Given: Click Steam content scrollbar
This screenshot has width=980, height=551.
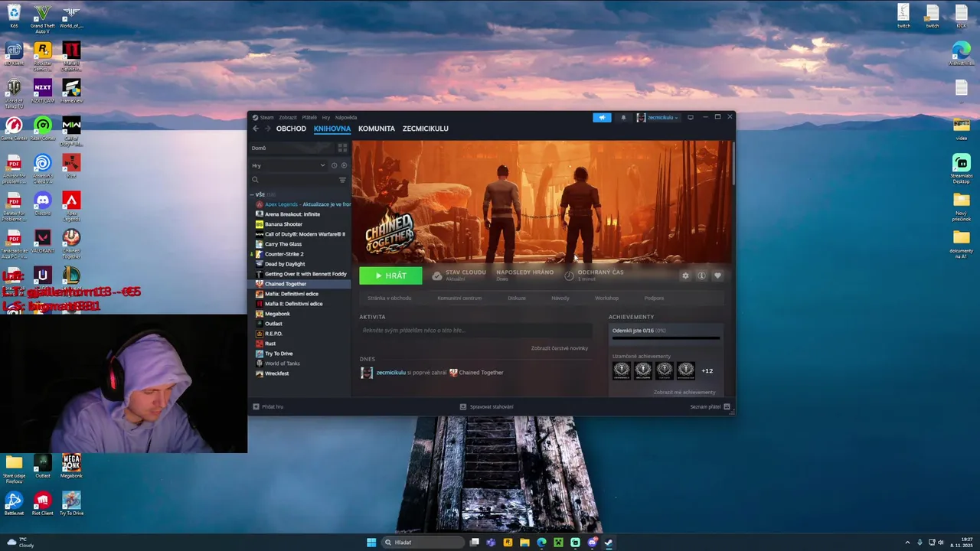Looking at the screenshot, I should [733, 162].
